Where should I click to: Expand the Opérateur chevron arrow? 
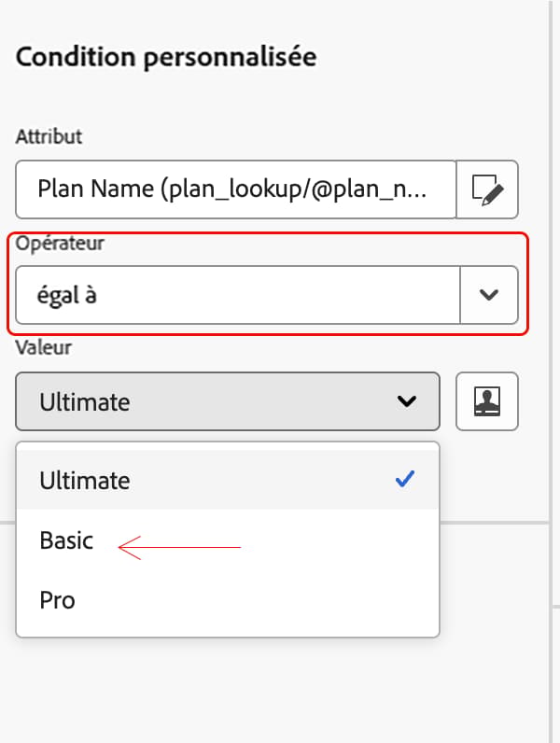489,295
